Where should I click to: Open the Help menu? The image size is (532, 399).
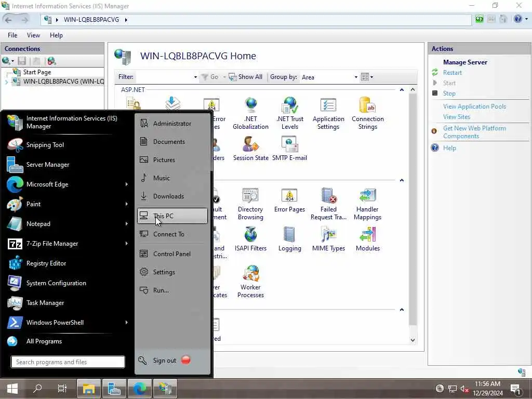click(56, 35)
